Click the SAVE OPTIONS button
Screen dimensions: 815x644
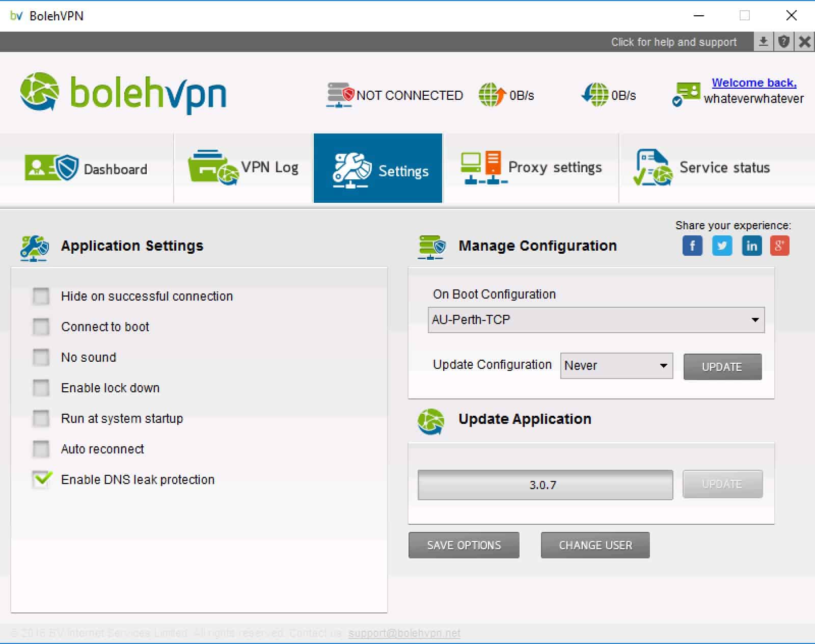pos(464,545)
